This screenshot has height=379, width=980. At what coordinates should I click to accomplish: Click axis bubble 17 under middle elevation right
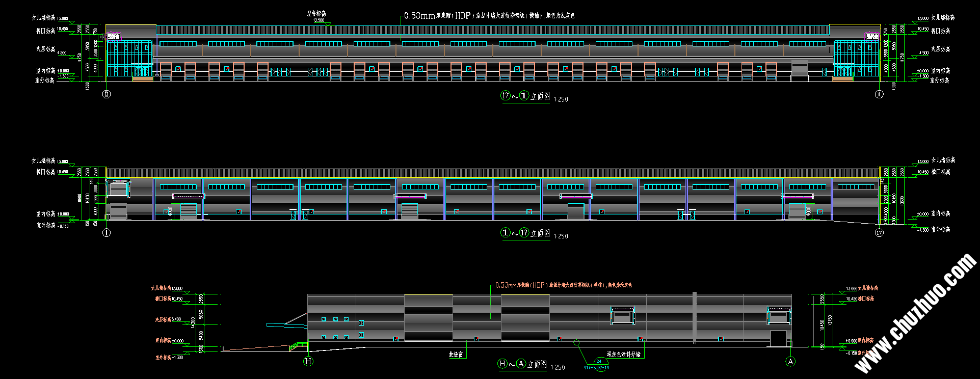(x=879, y=233)
